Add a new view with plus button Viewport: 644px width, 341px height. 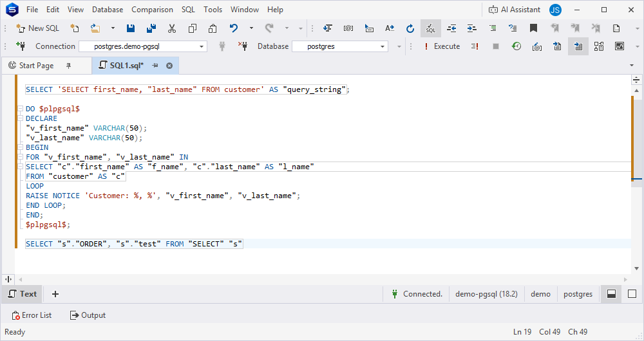[x=55, y=294]
